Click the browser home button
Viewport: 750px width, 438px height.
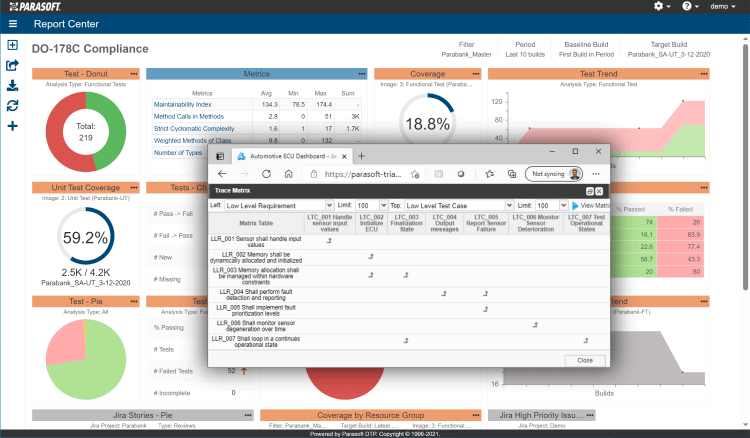point(289,173)
